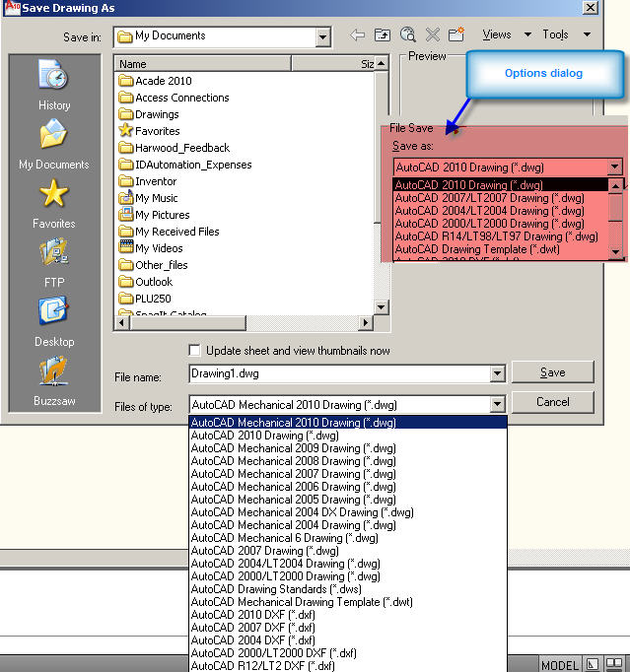
Task: Go to My Documents in places bar
Action: coord(54,145)
